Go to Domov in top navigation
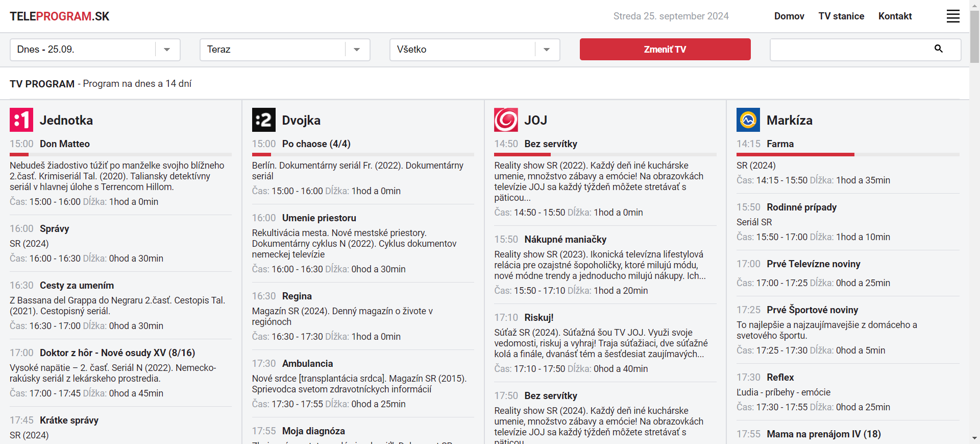The image size is (980, 444). point(789,16)
